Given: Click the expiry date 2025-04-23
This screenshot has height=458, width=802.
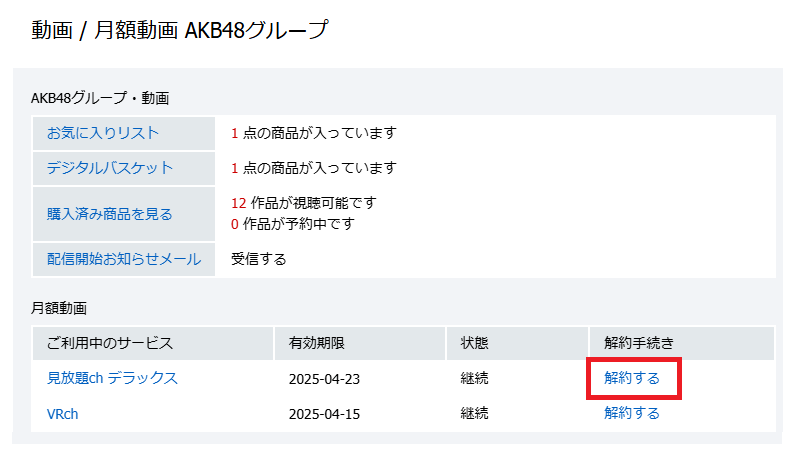Looking at the screenshot, I should tap(324, 378).
